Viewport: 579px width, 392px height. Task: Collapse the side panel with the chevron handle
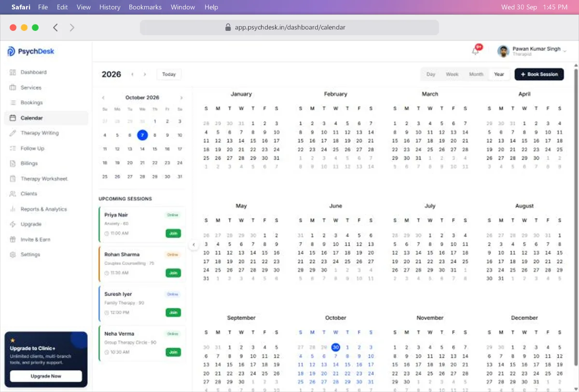(x=193, y=244)
